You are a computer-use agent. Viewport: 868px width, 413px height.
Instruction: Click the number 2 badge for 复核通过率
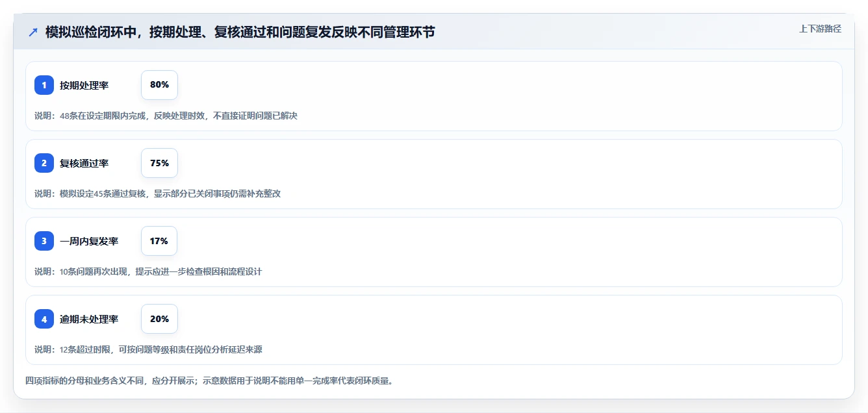pyautogui.click(x=44, y=163)
